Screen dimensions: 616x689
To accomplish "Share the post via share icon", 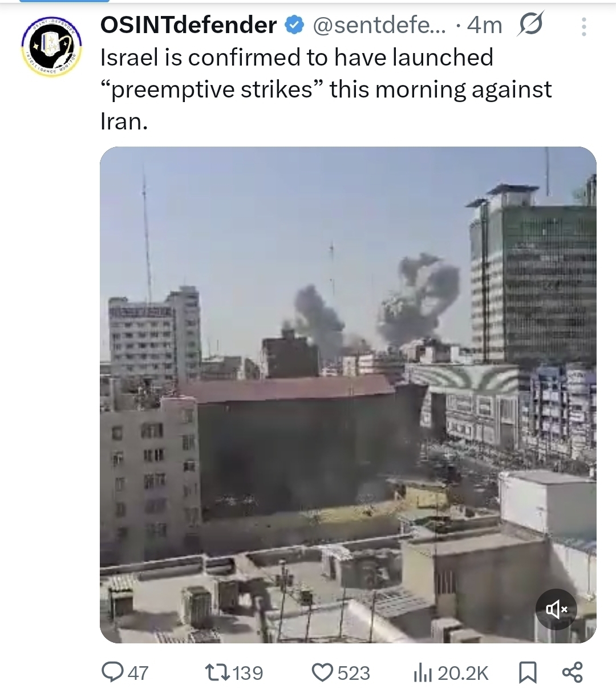I will tap(572, 672).
